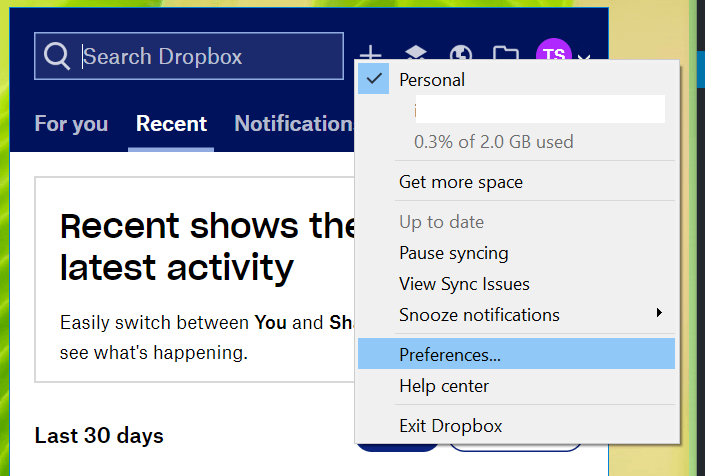Open Help center
The image size is (705, 476).
pyautogui.click(x=517, y=386)
